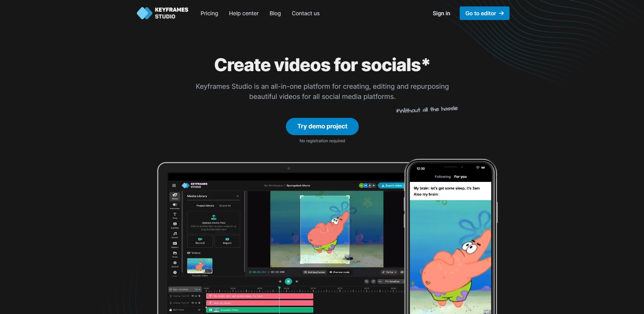Open the Pricing page

(x=209, y=13)
